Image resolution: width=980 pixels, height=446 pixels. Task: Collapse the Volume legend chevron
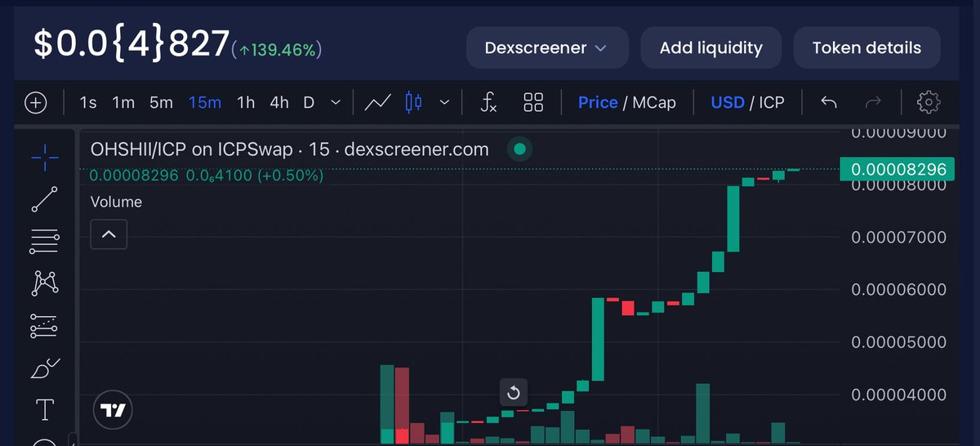(109, 235)
